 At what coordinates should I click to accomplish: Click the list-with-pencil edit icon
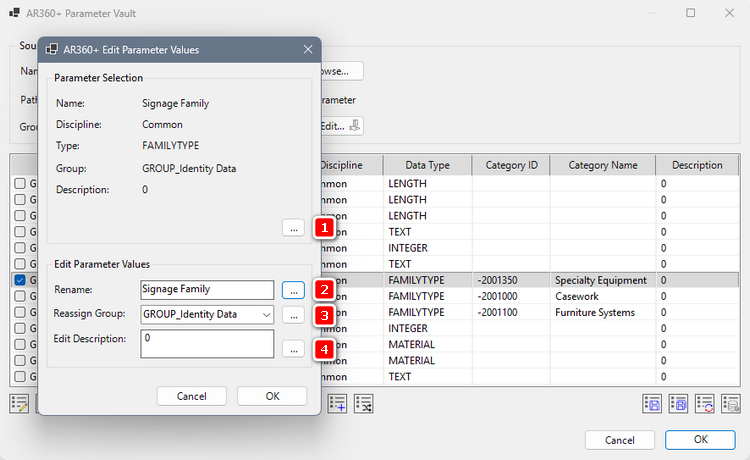click(x=19, y=404)
